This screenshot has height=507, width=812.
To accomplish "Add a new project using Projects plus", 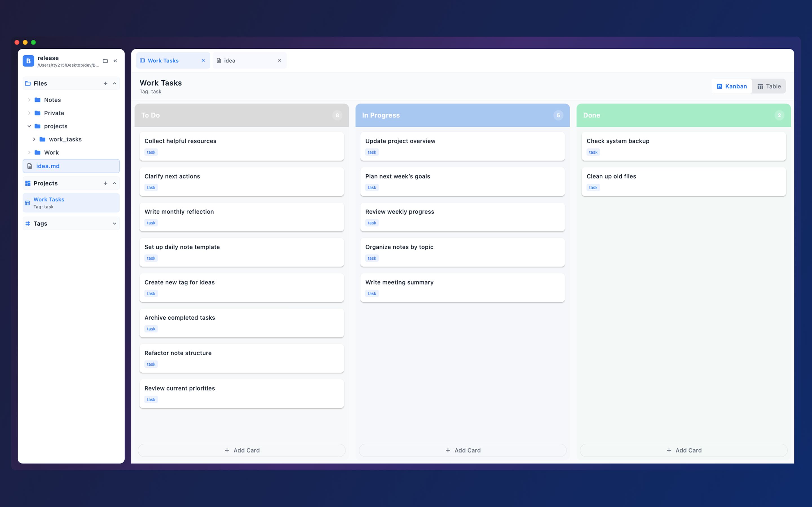I will coord(105,183).
